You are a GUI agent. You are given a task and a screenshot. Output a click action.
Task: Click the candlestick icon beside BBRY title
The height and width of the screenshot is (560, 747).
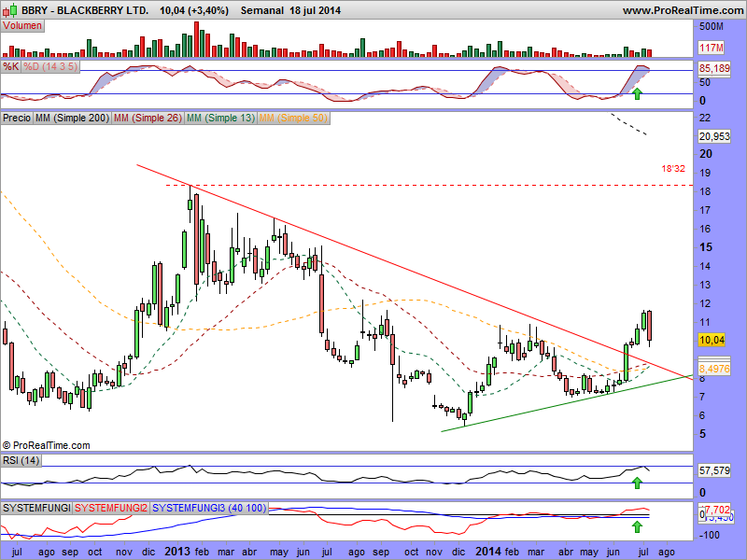click(x=11, y=9)
